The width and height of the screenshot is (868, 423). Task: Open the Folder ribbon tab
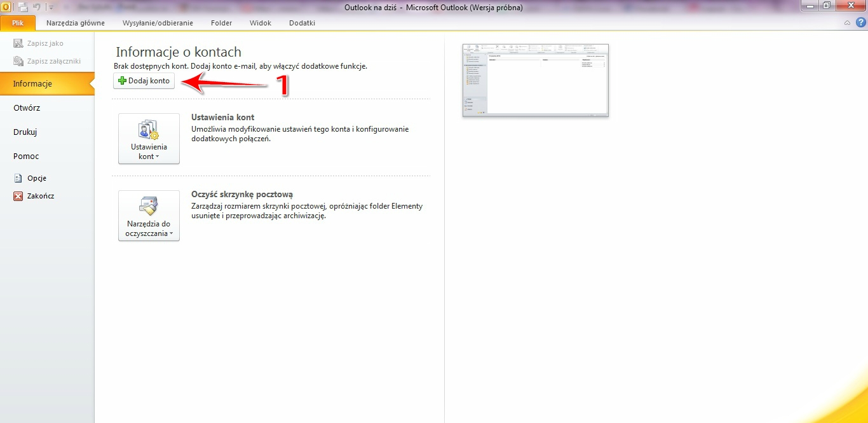(x=221, y=23)
